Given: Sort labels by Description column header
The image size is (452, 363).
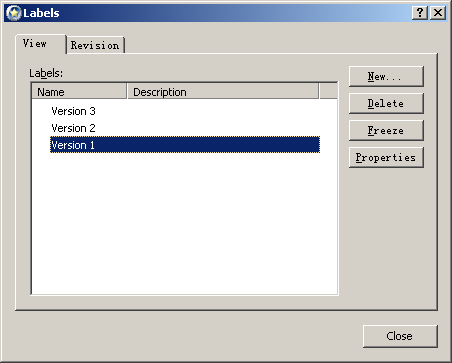Looking at the screenshot, I should tap(223, 92).
